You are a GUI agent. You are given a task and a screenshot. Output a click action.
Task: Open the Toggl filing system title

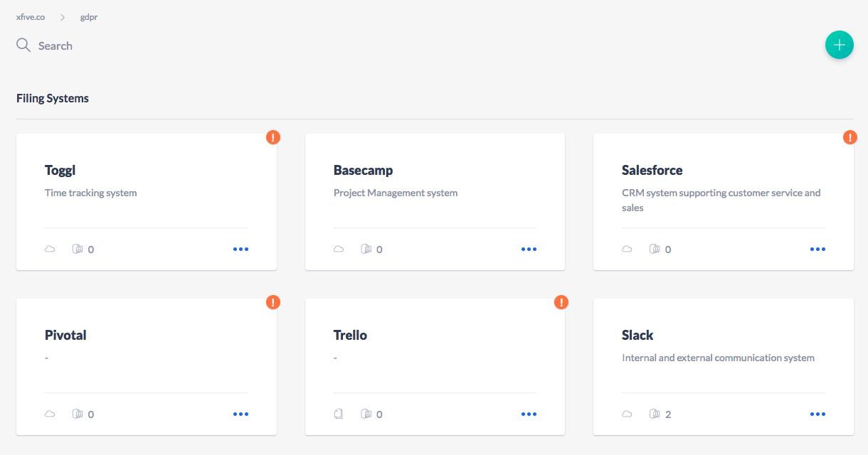point(60,171)
